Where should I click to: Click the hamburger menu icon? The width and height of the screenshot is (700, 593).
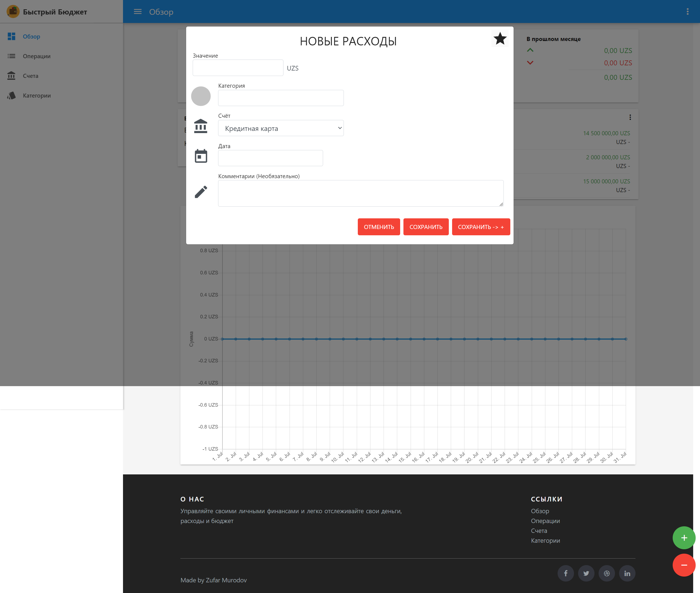[x=137, y=12]
